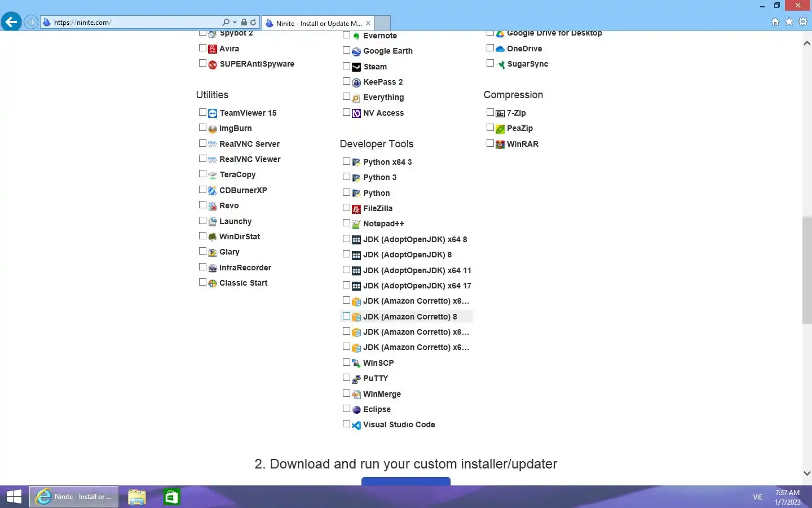Check the RealVNC Server checkbox
This screenshot has width=812, height=508.
coord(202,143)
